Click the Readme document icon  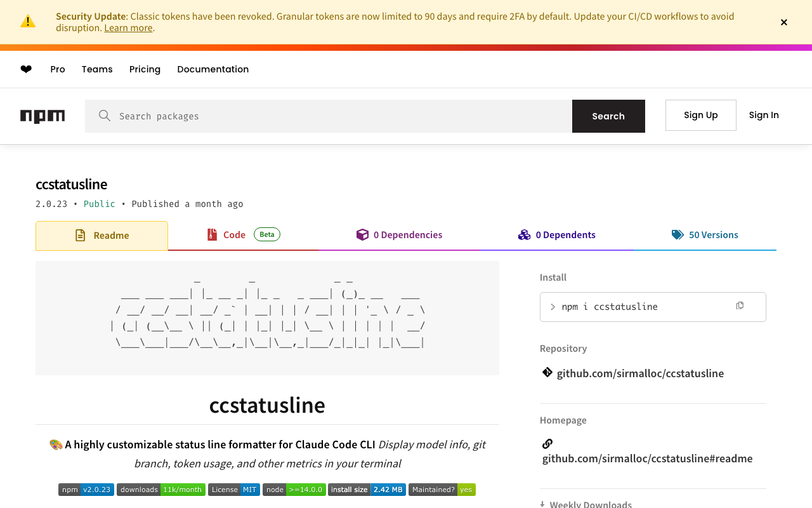click(x=81, y=236)
